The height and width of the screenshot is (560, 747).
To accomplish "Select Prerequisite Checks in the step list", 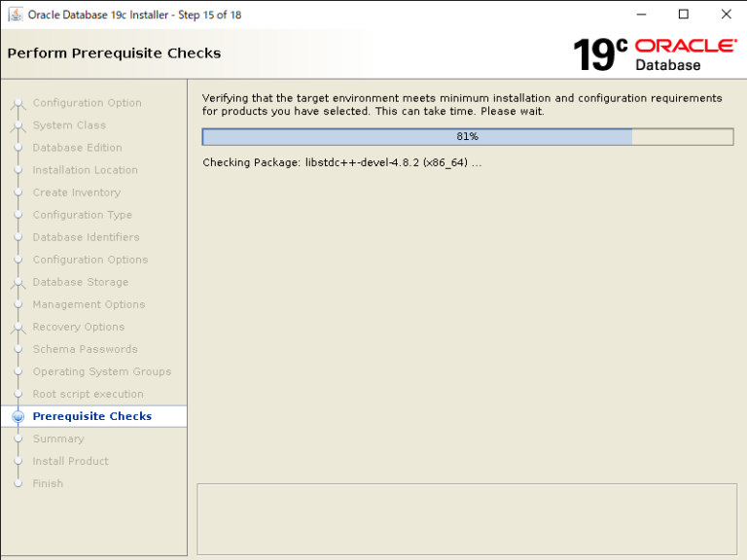I will click(91, 416).
